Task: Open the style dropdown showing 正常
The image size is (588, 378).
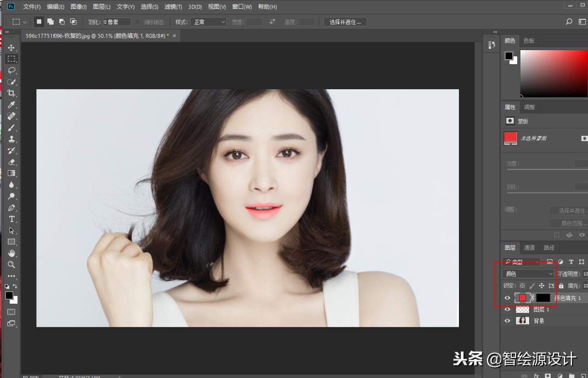Action: (208, 22)
